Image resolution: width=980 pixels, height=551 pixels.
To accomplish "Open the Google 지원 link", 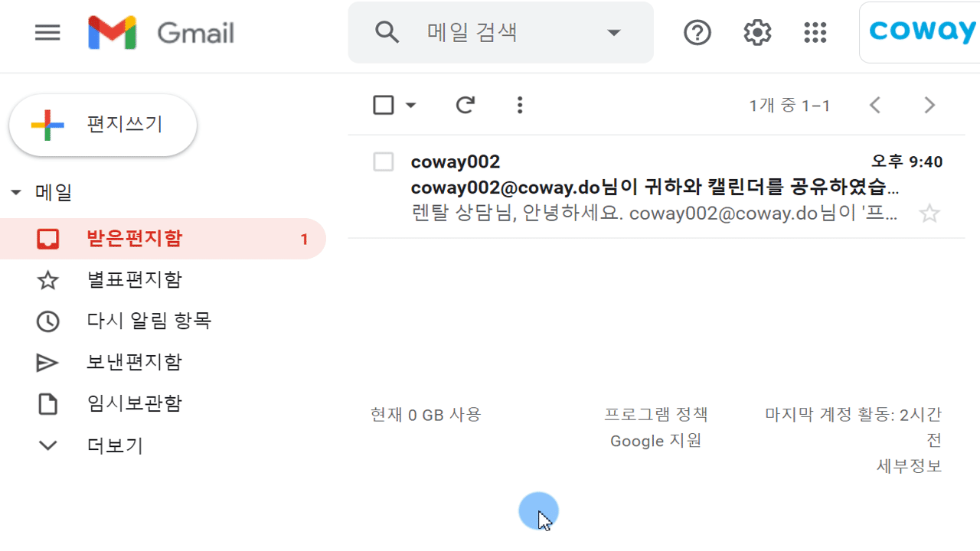I will [x=656, y=441].
